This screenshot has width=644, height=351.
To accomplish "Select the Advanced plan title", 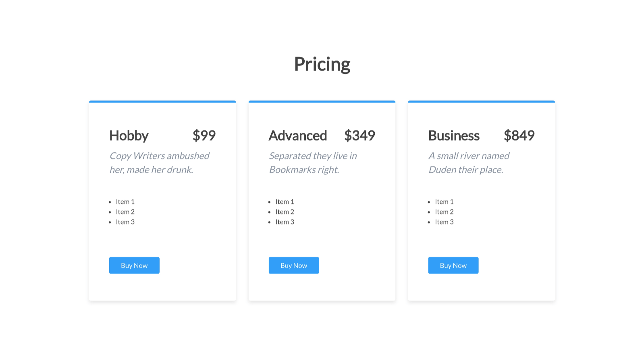I will click(298, 136).
